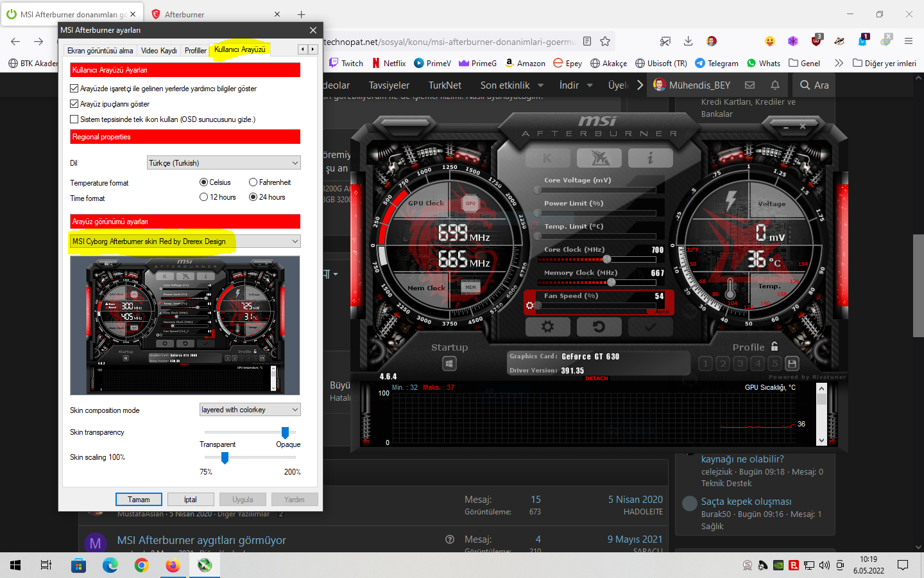Click the profile lock icon
The height and width of the screenshot is (578, 924).
774,346
